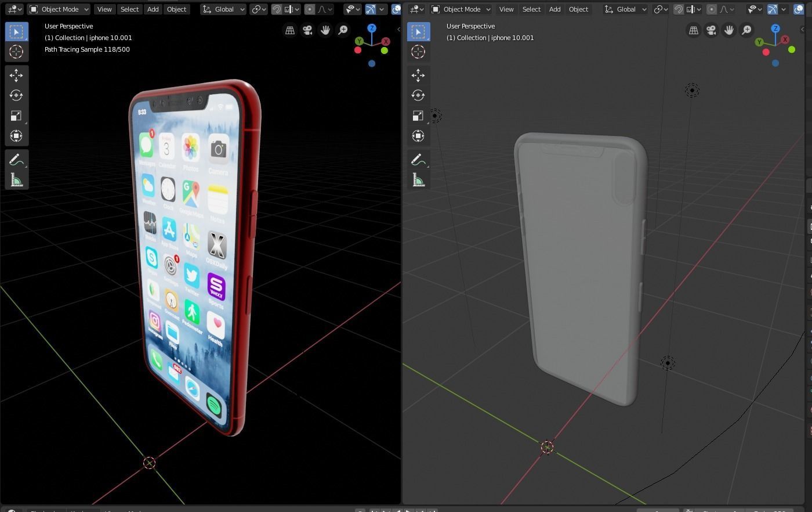Image resolution: width=812 pixels, height=512 pixels.
Task: Switch right viewport perspective/orthographic grid icon
Action: click(x=693, y=30)
